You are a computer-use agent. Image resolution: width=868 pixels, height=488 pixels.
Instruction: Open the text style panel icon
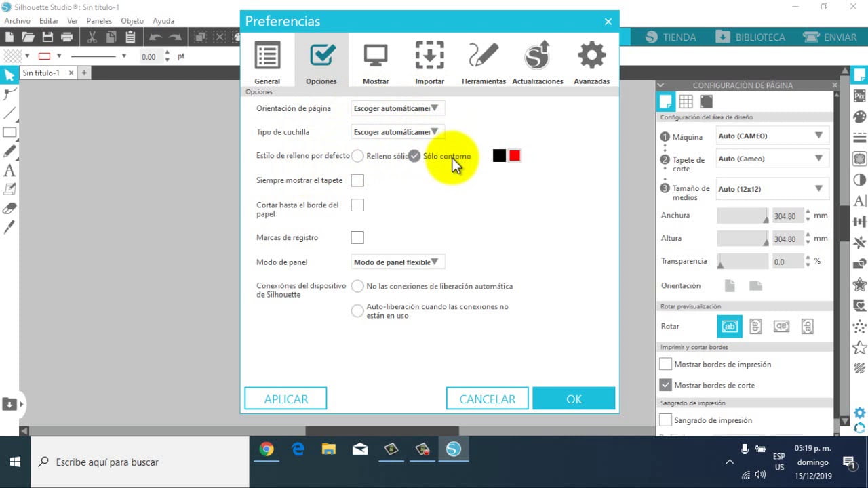tap(860, 201)
